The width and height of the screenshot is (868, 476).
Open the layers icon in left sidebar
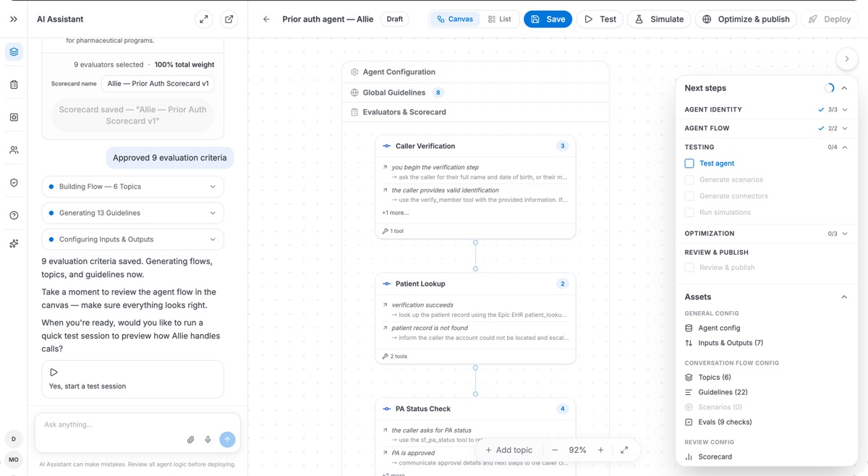[x=14, y=52]
